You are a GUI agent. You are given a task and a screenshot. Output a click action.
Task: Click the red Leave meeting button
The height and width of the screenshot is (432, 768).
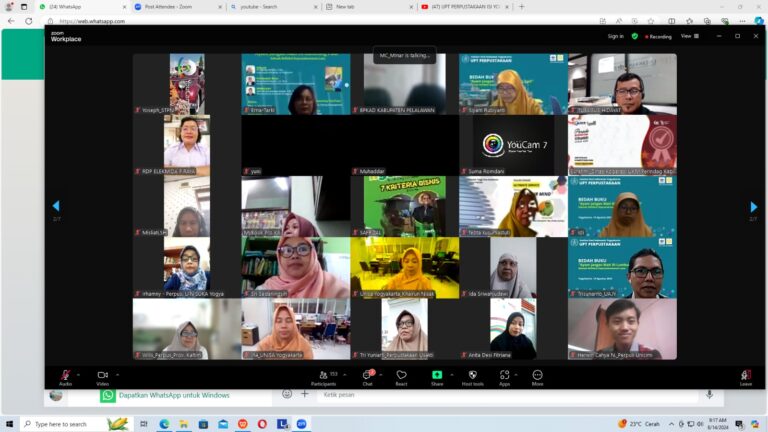tap(745, 375)
